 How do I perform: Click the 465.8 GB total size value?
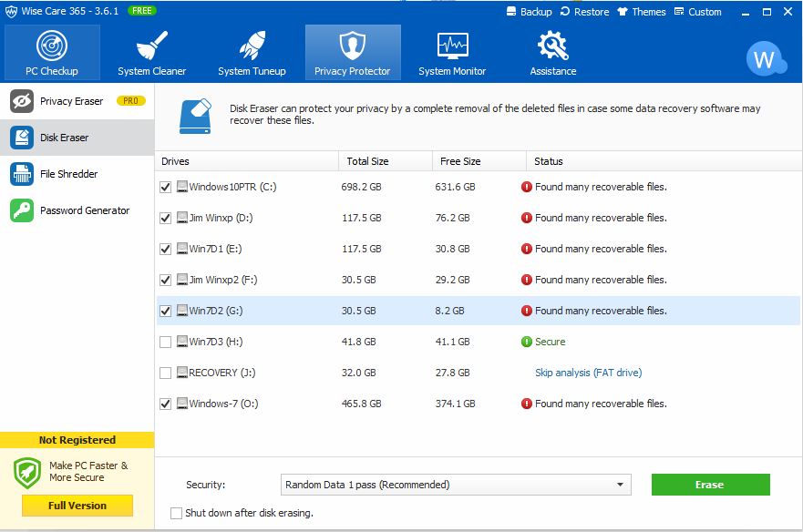[x=362, y=404]
